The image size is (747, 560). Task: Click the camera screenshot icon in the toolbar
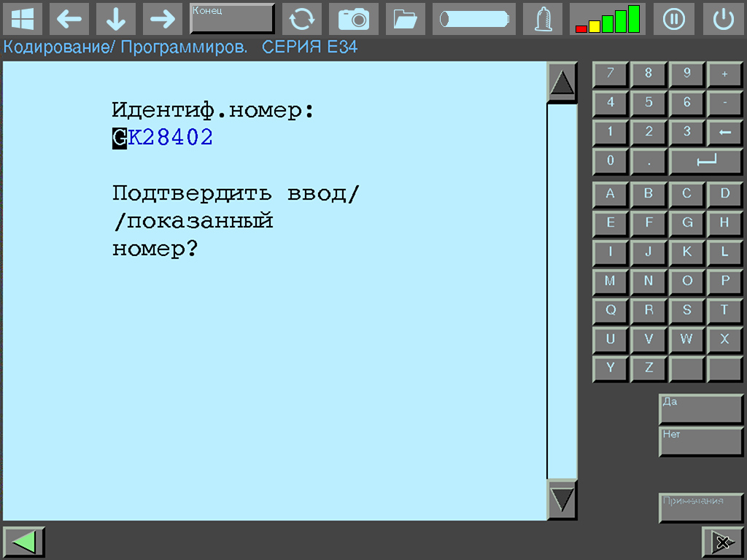354,19
